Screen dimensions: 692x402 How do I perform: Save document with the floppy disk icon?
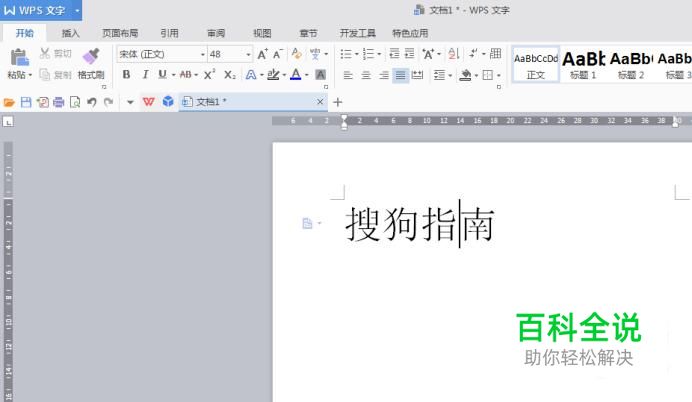click(26, 102)
